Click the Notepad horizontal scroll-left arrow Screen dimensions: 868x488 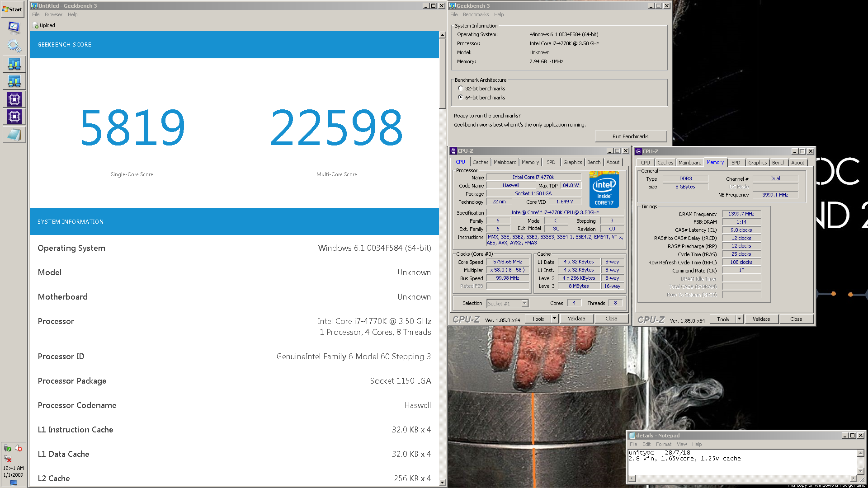(632, 479)
